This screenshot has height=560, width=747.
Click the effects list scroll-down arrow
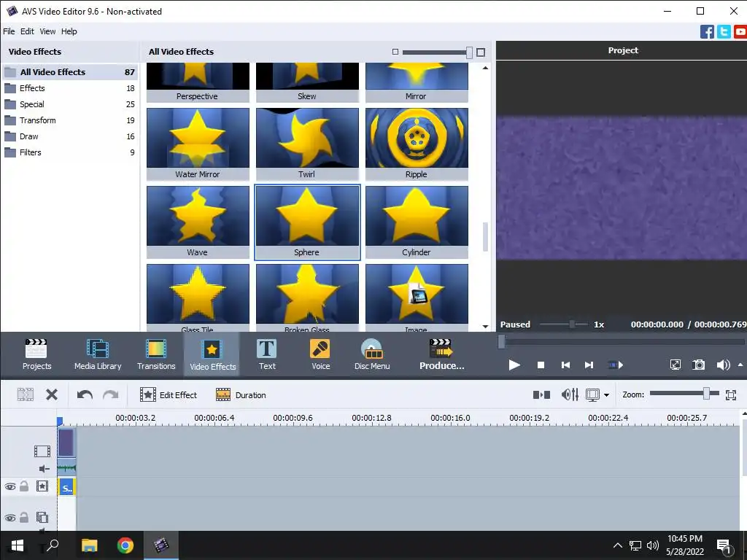click(485, 326)
